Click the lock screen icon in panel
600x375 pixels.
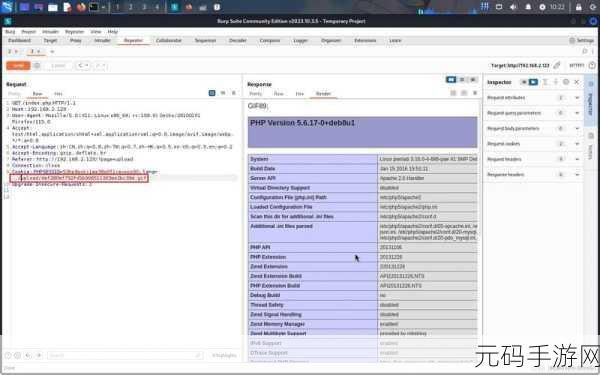[x=579, y=7]
